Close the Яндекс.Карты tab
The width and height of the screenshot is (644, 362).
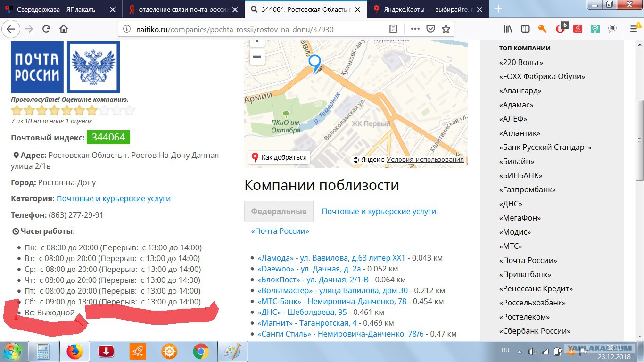pyautogui.click(x=479, y=9)
